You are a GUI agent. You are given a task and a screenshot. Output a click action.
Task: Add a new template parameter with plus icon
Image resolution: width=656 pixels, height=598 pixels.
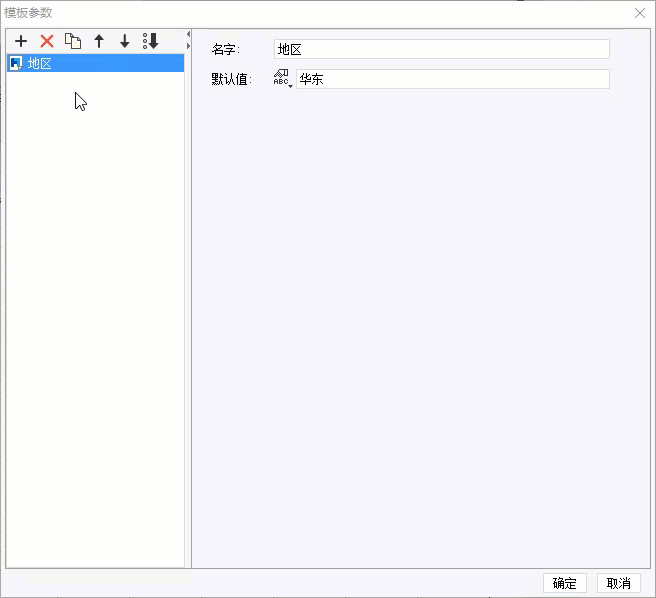tap(21, 41)
